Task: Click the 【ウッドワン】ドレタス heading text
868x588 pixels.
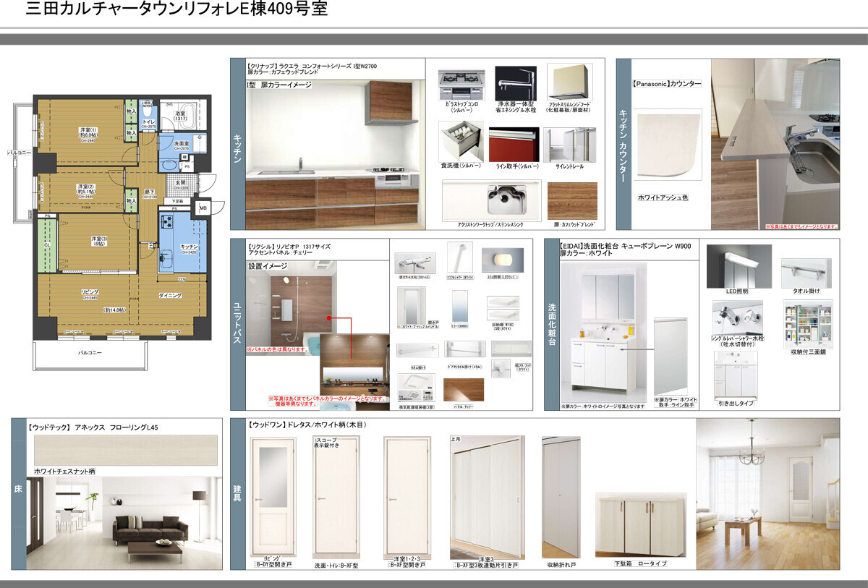Action: tap(309, 424)
